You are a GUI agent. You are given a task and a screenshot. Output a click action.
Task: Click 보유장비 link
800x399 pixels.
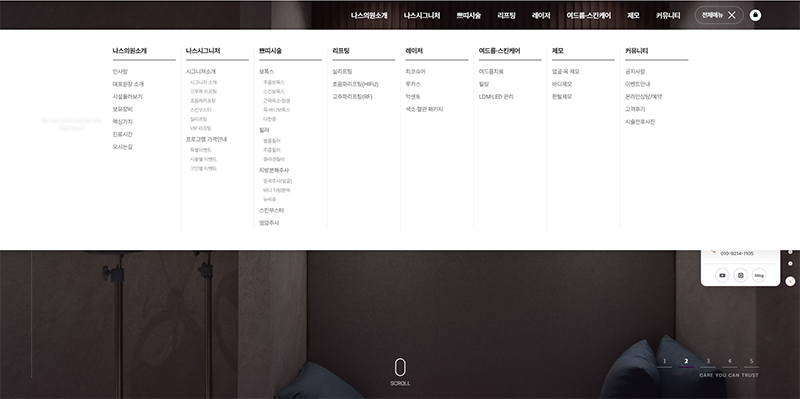click(122, 109)
